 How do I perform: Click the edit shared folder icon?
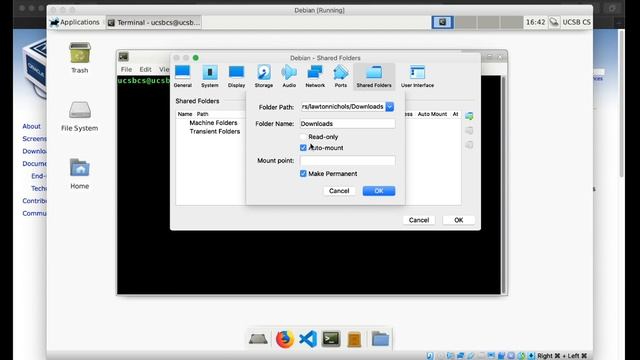point(469,131)
